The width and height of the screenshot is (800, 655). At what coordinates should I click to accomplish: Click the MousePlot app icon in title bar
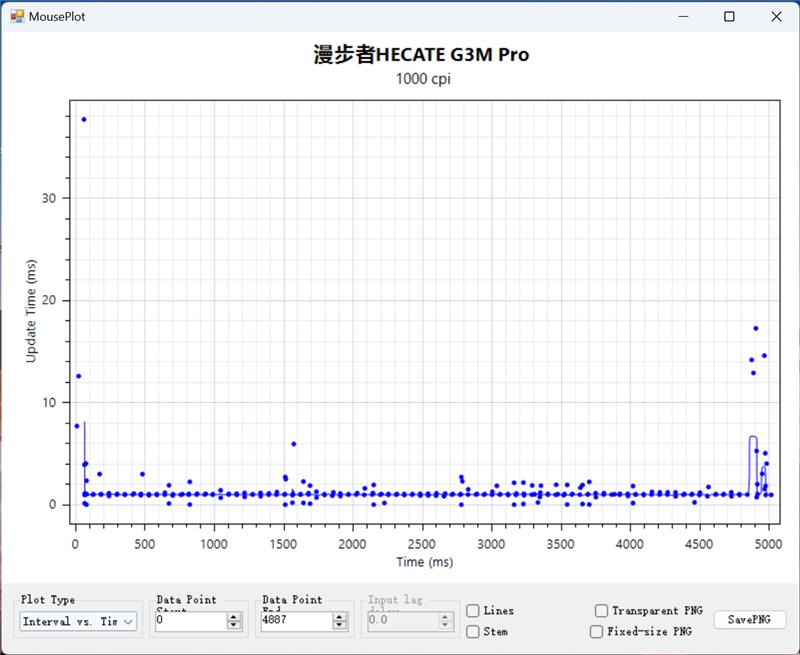[16, 16]
